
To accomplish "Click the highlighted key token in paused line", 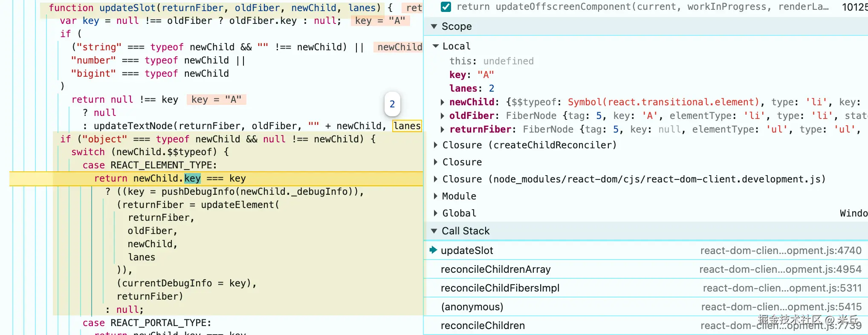I will tap(192, 179).
